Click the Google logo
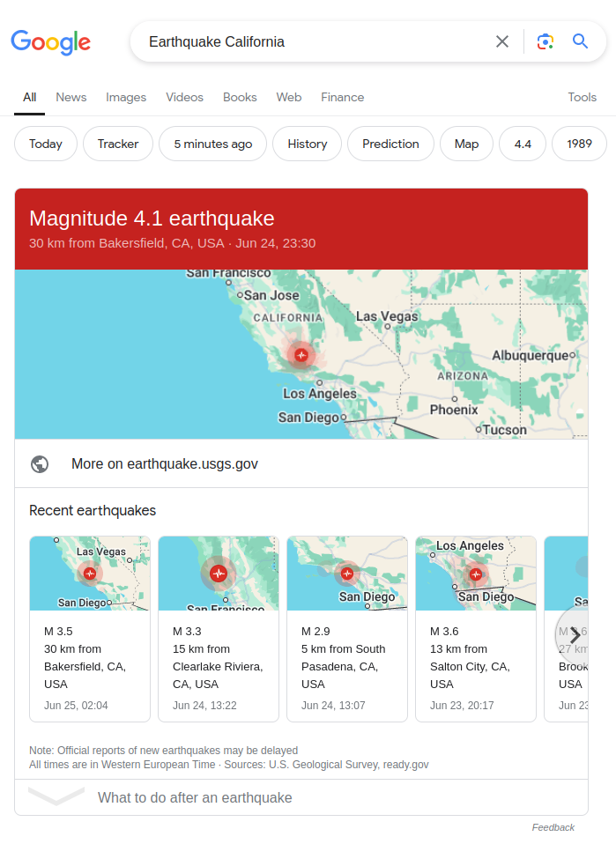Viewport: 616px width, 844px height. click(50, 41)
